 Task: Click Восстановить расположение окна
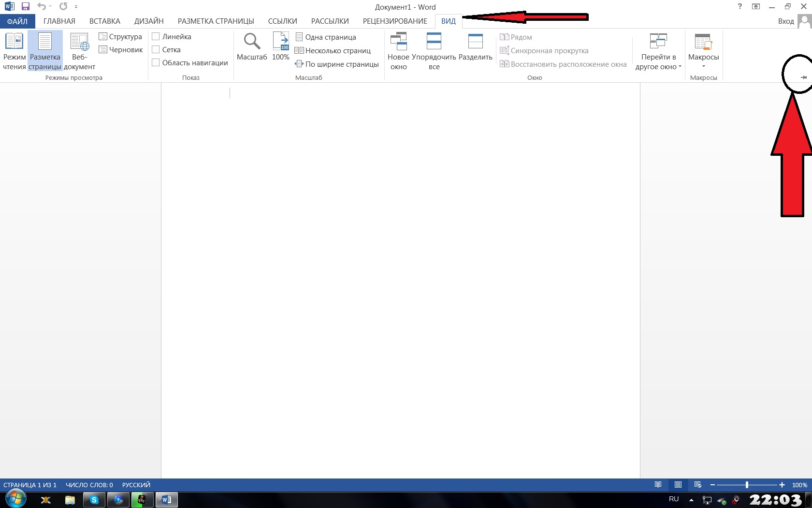pos(563,64)
